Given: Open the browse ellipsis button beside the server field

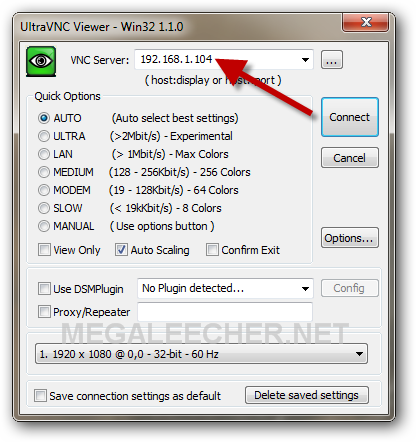Looking at the screenshot, I should pyautogui.click(x=332, y=60).
